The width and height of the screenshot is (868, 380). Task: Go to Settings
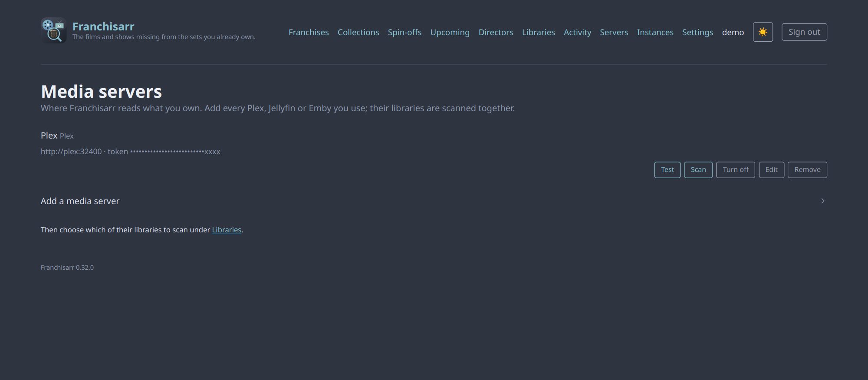point(697,33)
